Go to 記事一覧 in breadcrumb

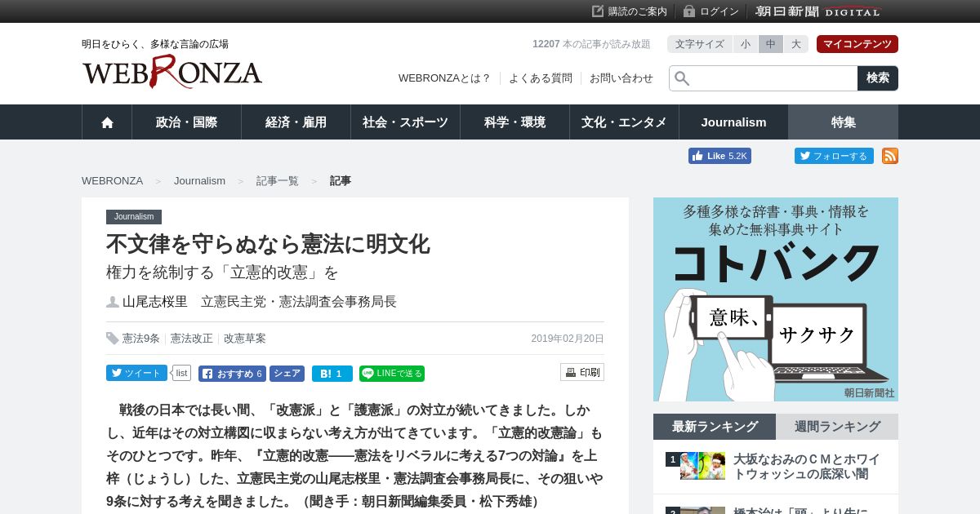click(278, 180)
